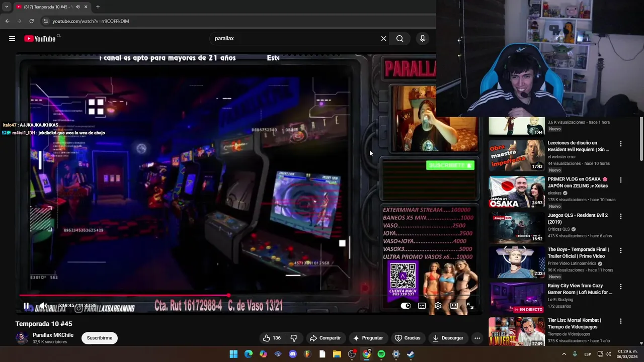This screenshot has width=644, height=362.
Task: Open options for Juegos QLS video
Action: (x=620, y=216)
